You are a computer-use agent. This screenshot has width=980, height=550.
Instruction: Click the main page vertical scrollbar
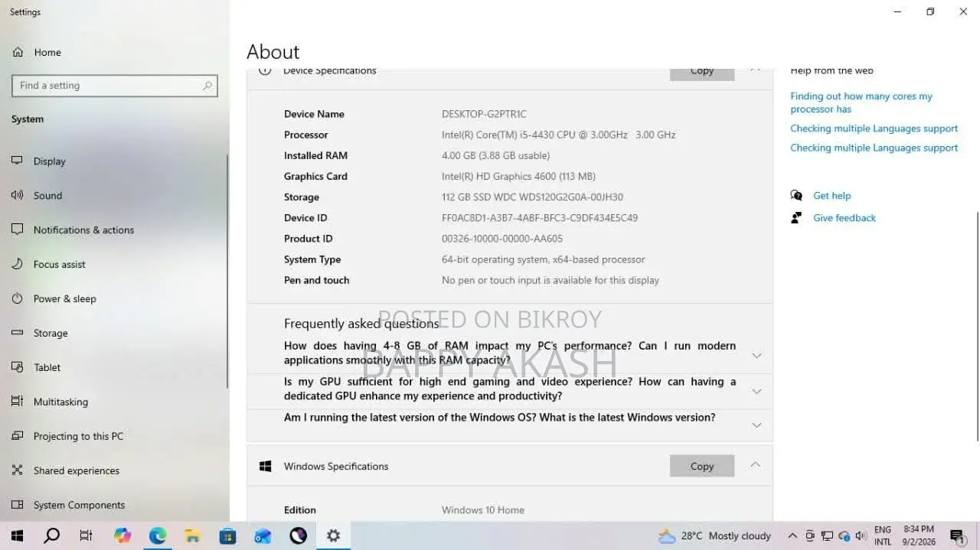click(977, 327)
